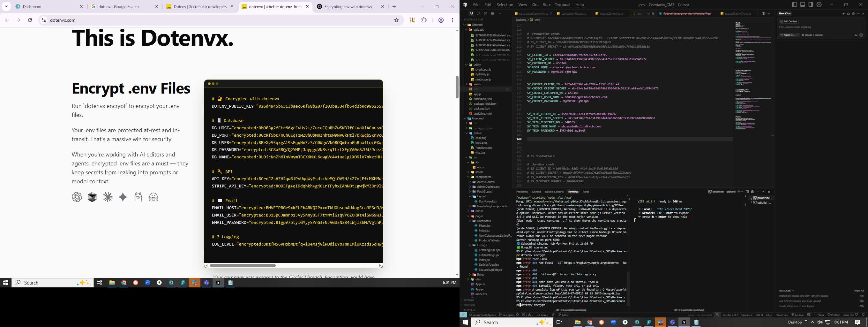Open Search view in Cursor sidebar

point(478,13)
